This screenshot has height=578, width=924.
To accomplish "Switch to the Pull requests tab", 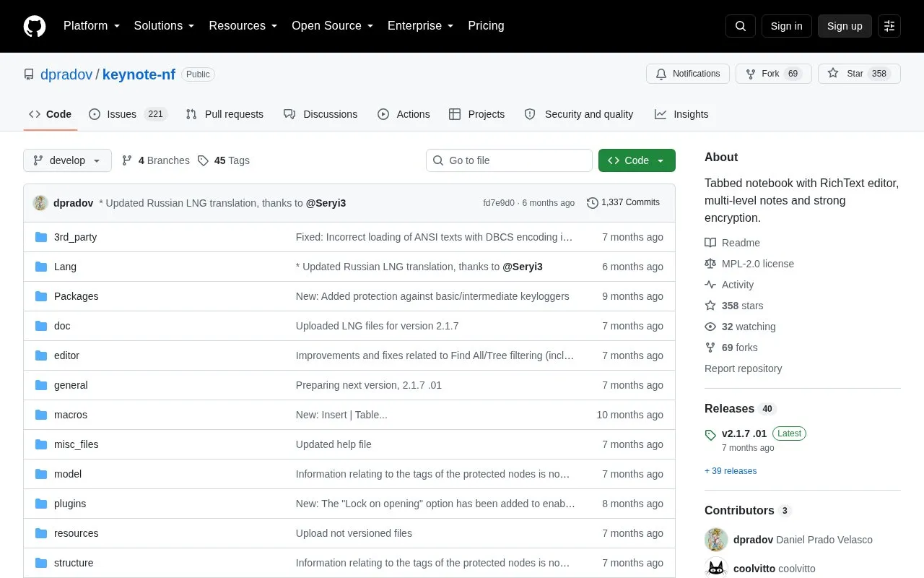I will tap(225, 114).
